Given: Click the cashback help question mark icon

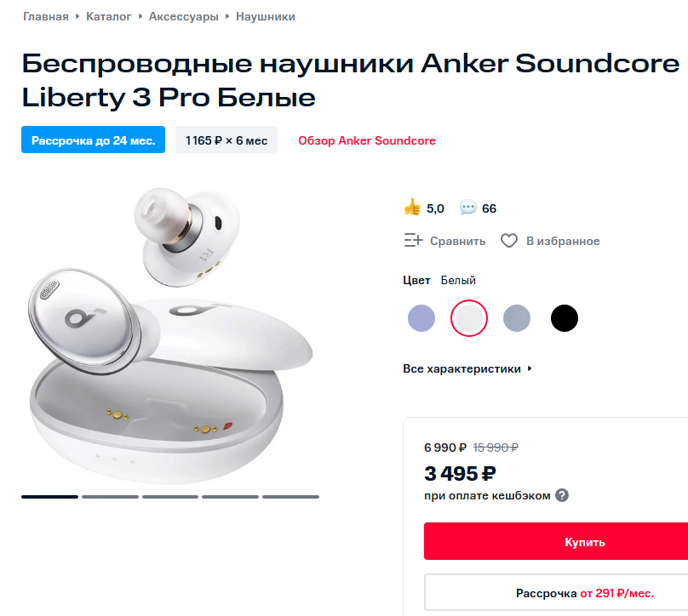Looking at the screenshot, I should (x=562, y=495).
